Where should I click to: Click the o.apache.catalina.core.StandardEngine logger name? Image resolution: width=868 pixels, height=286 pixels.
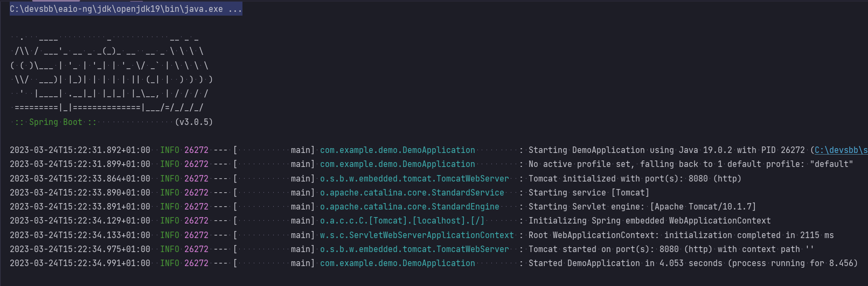pyautogui.click(x=409, y=207)
